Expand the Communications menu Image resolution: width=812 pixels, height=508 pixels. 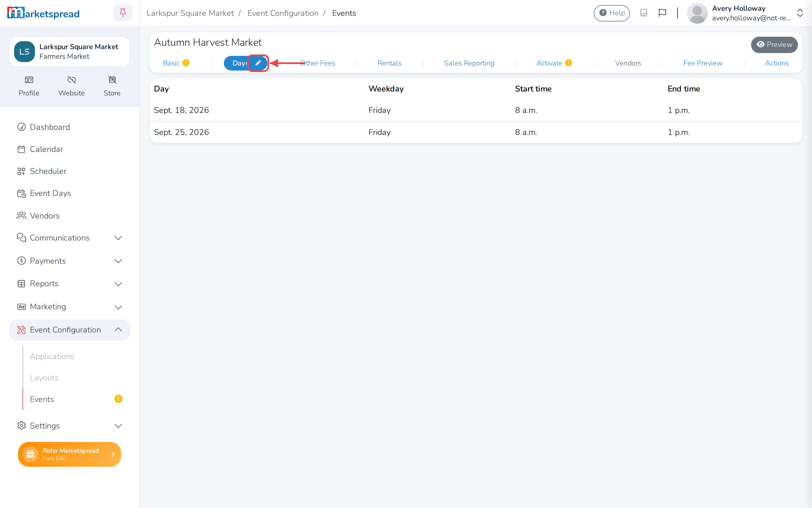tap(69, 238)
